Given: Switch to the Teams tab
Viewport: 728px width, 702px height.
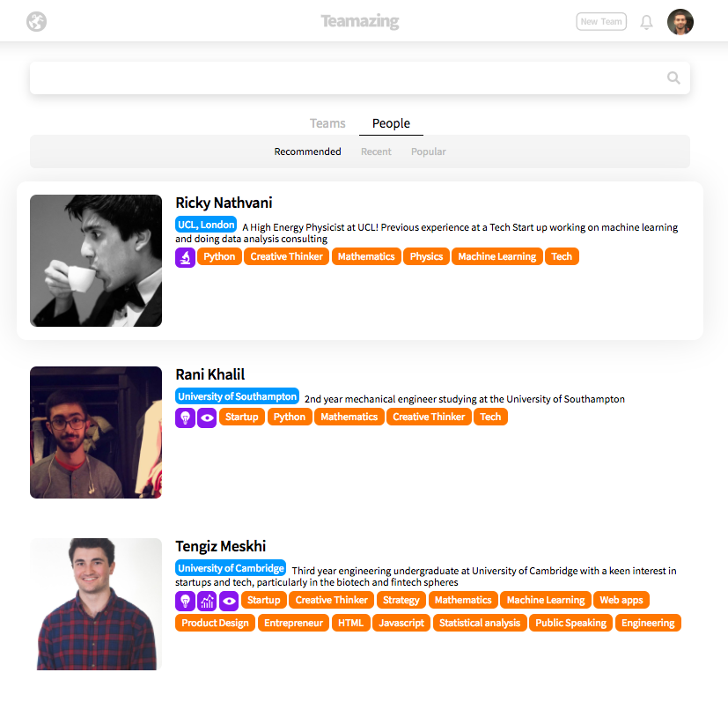Looking at the screenshot, I should coord(327,123).
